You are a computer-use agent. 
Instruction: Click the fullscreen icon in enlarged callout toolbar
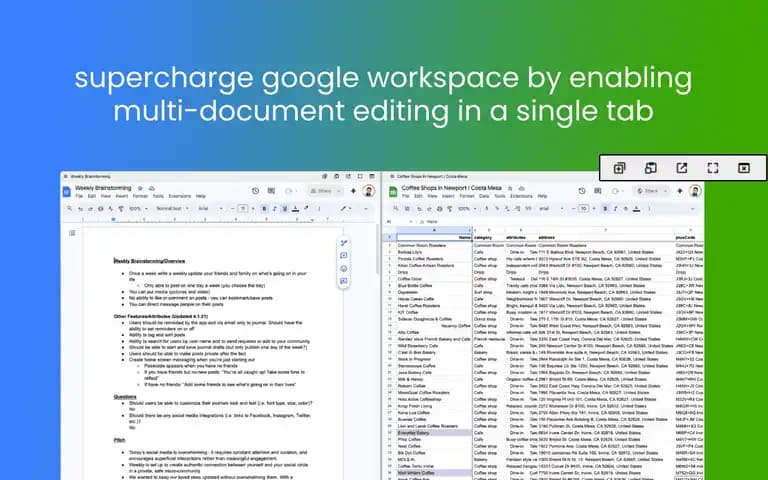pos(713,168)
